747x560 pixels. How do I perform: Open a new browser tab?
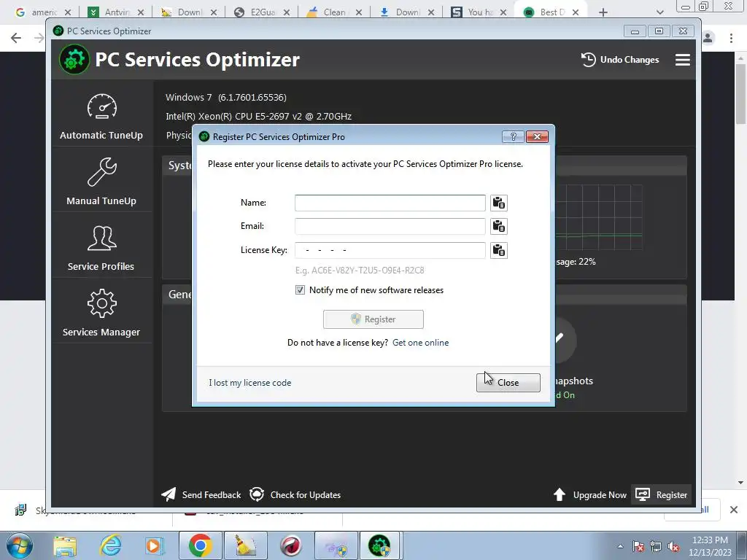tap(603, 12)
